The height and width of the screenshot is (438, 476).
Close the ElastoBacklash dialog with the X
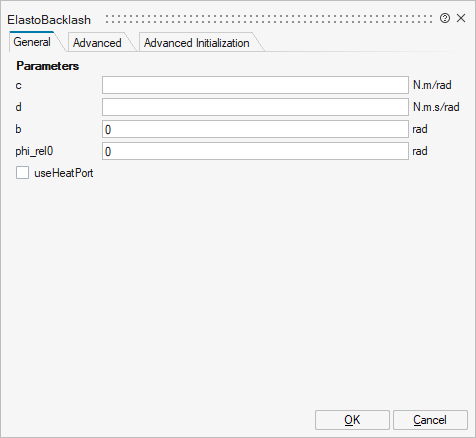click(x=461, y=18)
